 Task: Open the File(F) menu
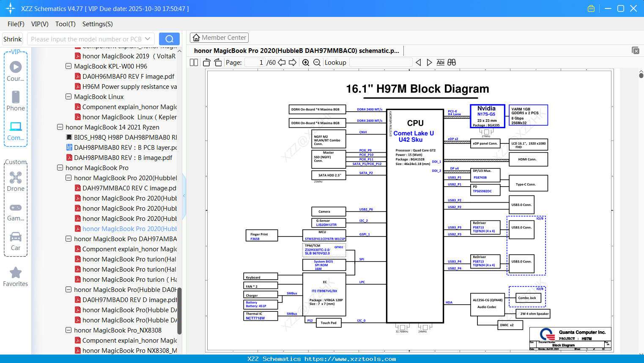16,24
